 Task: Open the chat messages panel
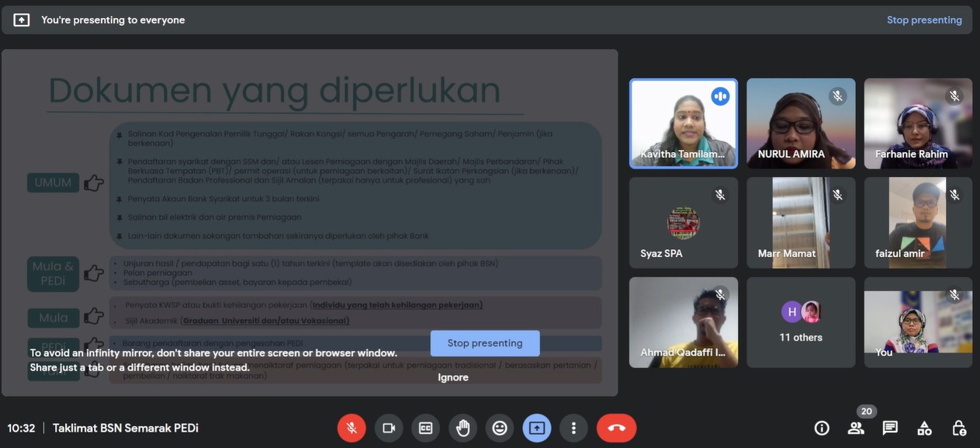point(890,428)
